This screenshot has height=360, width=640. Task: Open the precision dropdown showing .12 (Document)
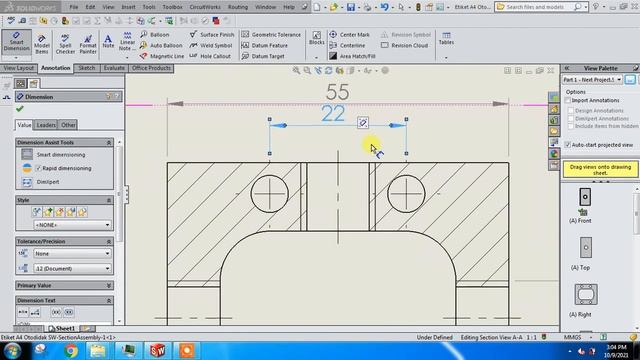[72, 269]
